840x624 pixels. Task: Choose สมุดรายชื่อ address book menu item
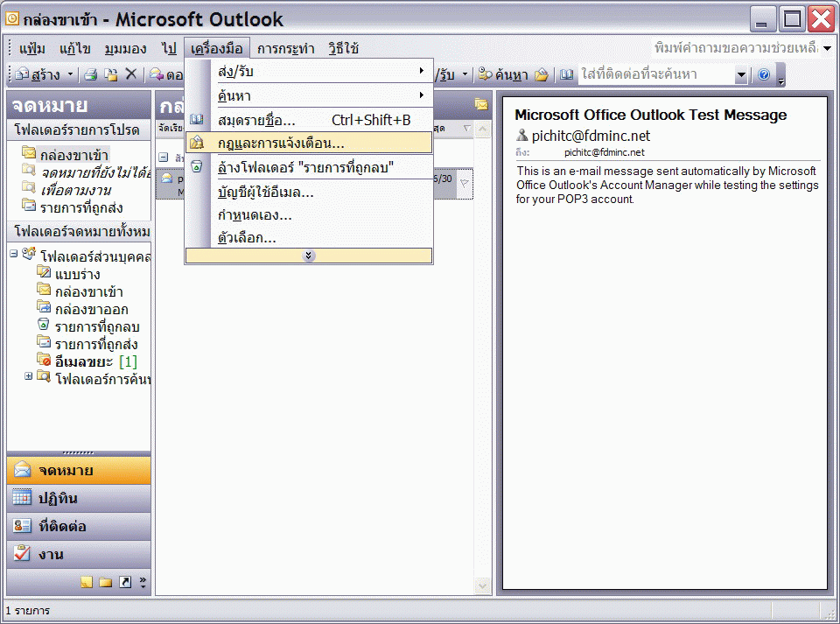click(x=309, y=120)
